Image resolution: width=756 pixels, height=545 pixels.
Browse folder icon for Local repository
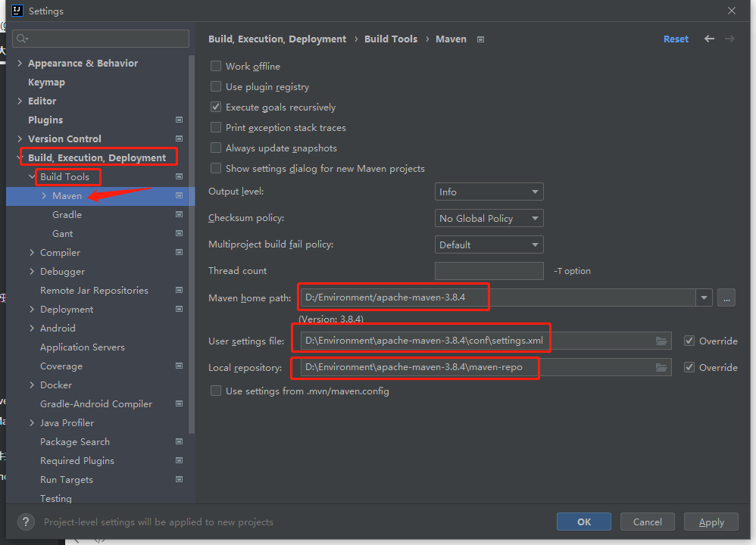(x=661, y=368)
